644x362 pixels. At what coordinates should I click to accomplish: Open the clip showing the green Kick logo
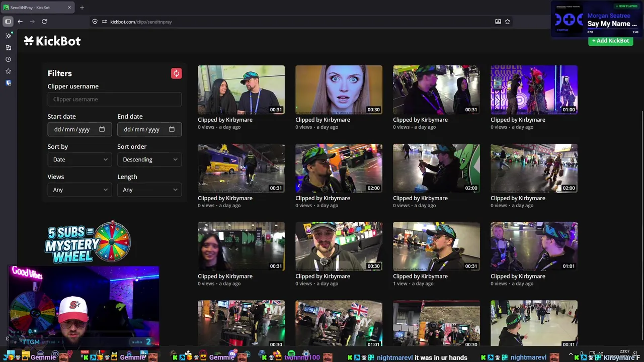pos(436,168)
